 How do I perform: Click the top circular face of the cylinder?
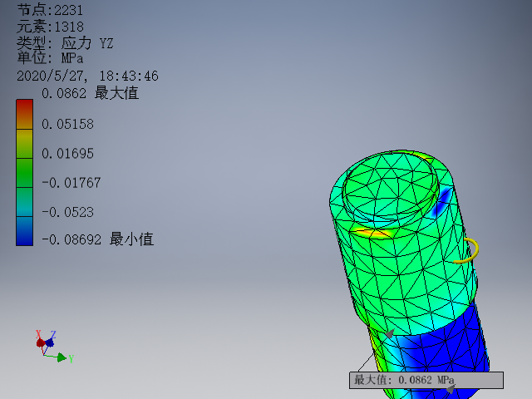coord(391,186)
